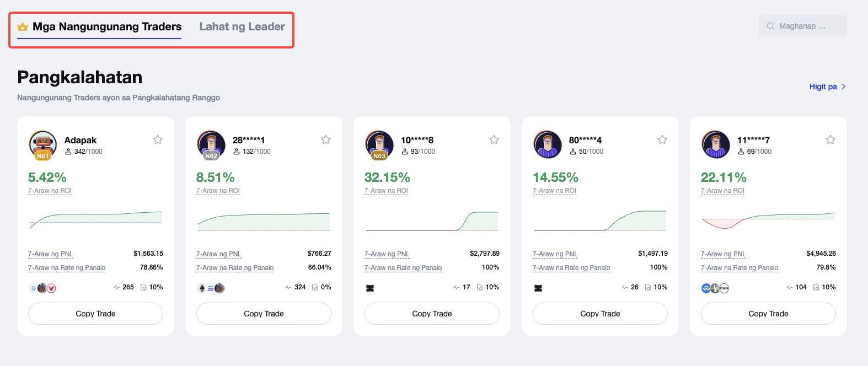Screen dimensions: 868x366
Task: Switch to Mga Nangungunang Traders tab
Action: pyautogui.click(x=106, y=26)
